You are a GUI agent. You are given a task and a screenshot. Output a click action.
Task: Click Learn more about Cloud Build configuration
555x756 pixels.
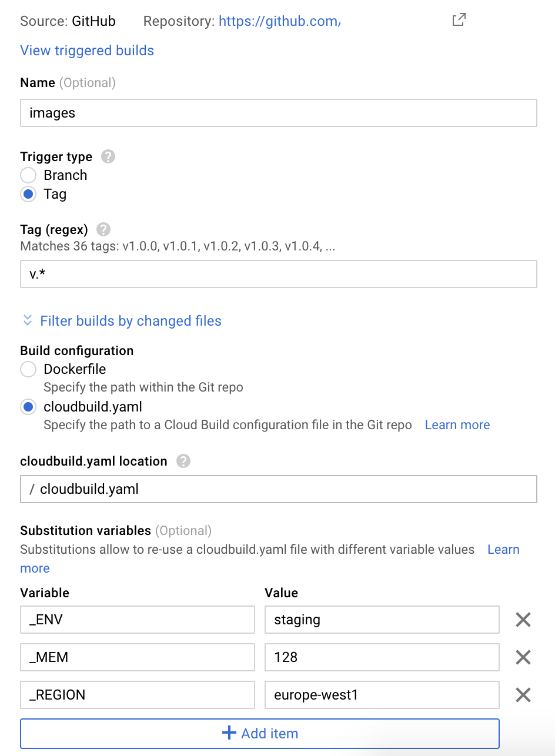pos(457,424)
